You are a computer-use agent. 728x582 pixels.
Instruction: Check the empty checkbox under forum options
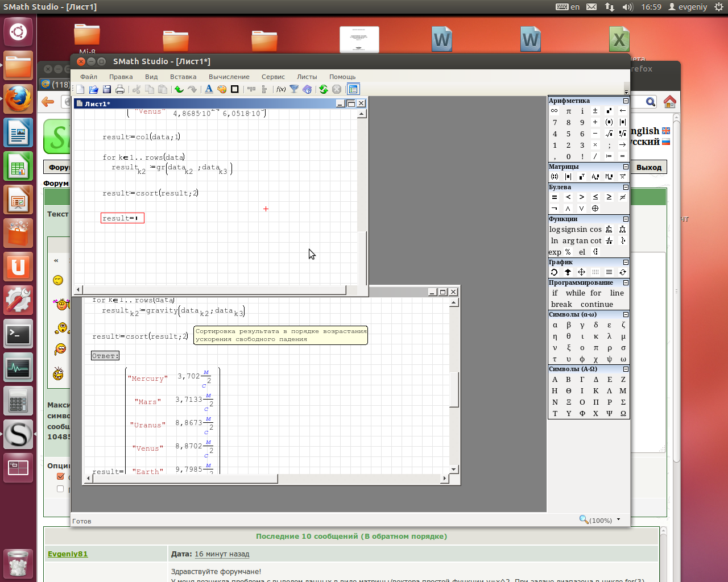click(60, 489)
